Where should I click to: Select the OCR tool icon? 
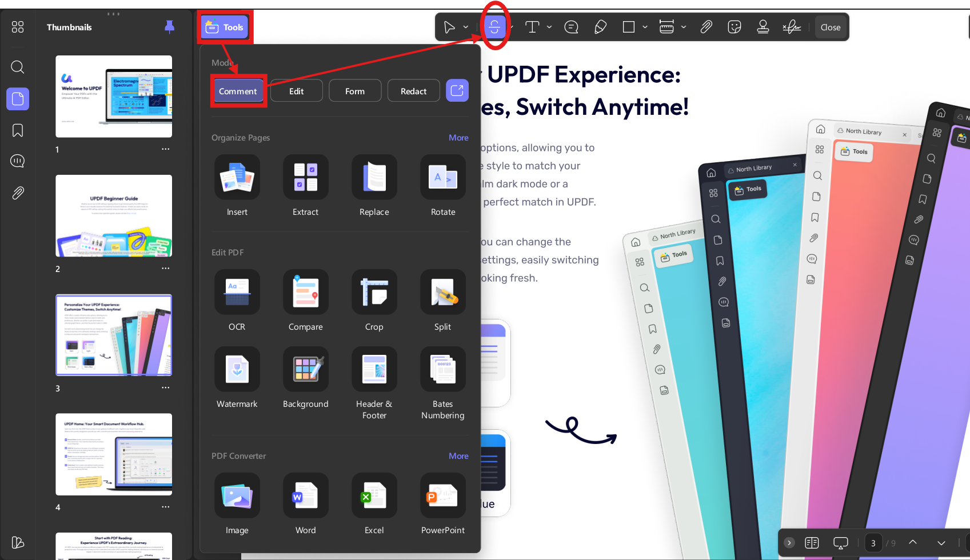[x=237, y=292]
